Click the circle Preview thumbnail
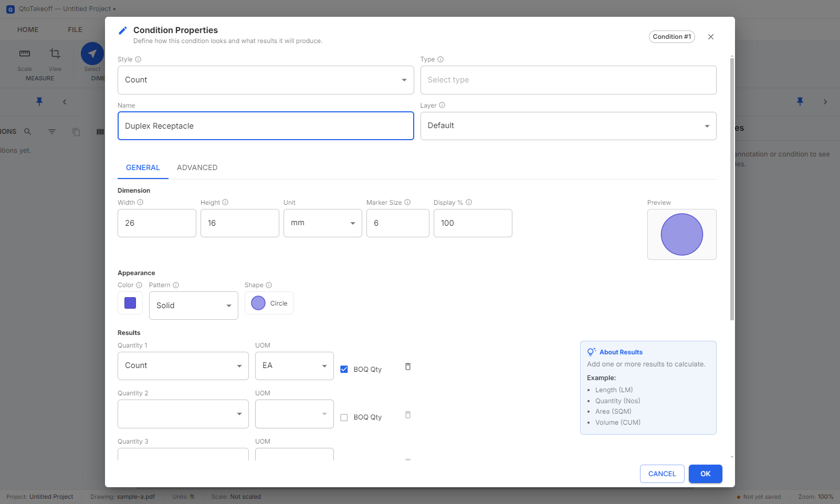 (682, 235)
